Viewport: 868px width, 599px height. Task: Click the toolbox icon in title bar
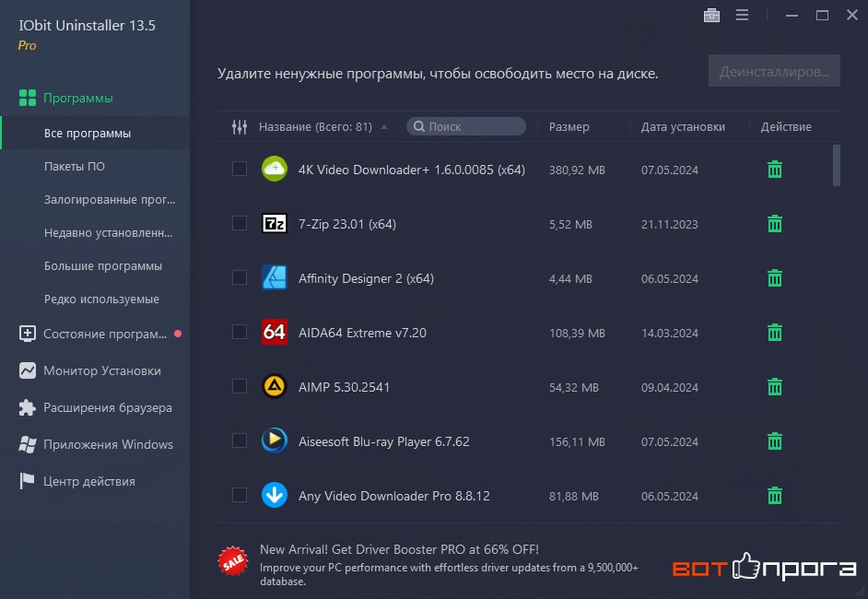pyautogui.click(x=711, y=16)
